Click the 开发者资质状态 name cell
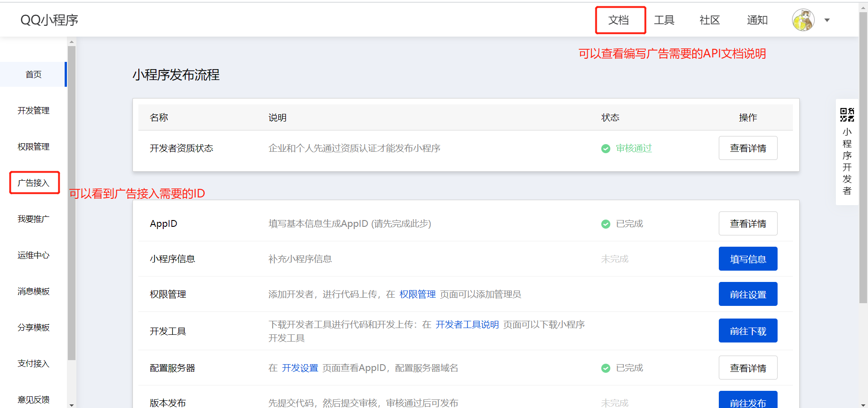Viewport: 868px width, 408px height. [181, 149]
